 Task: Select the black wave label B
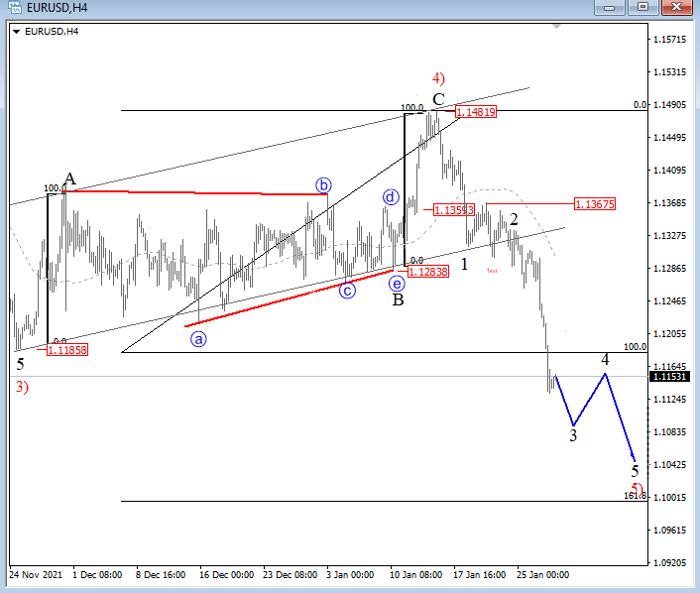click(x=398, y=300)
